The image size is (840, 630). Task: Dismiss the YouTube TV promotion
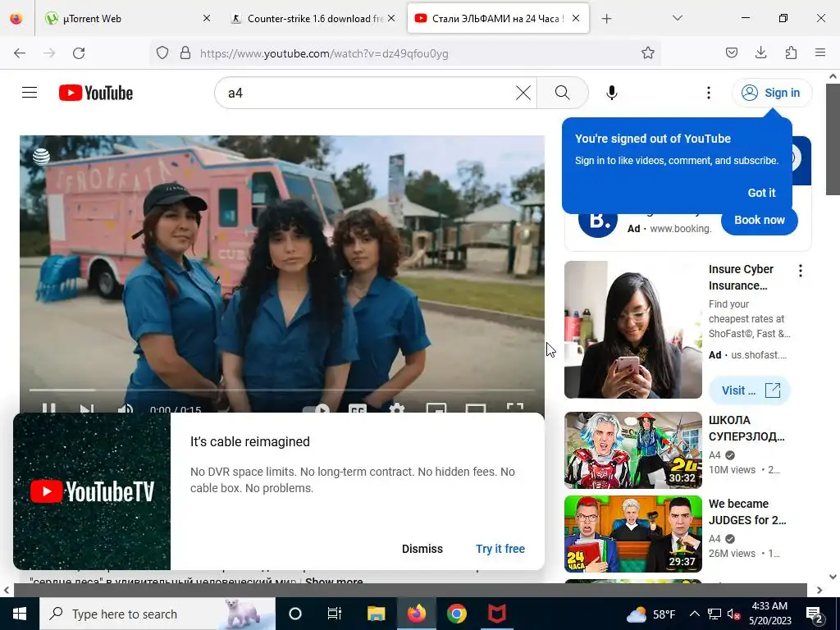click(422, 549)
